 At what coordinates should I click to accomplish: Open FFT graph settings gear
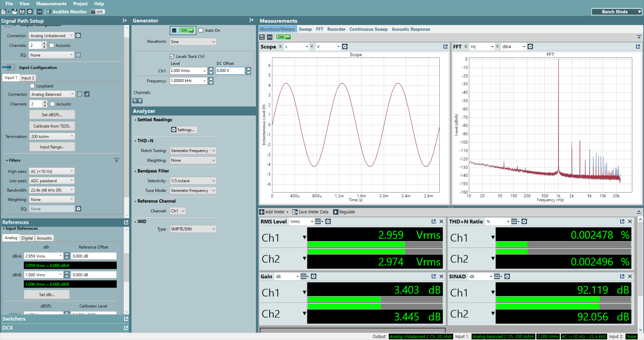point(530,46)
